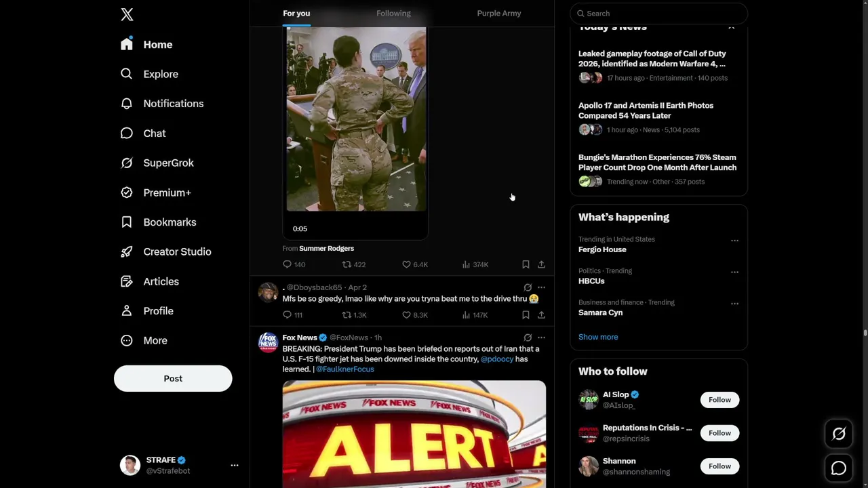The image size is (868, 488).
Task: Repost Dboysback65 post with 1.3K reposts
Action: 354,315
